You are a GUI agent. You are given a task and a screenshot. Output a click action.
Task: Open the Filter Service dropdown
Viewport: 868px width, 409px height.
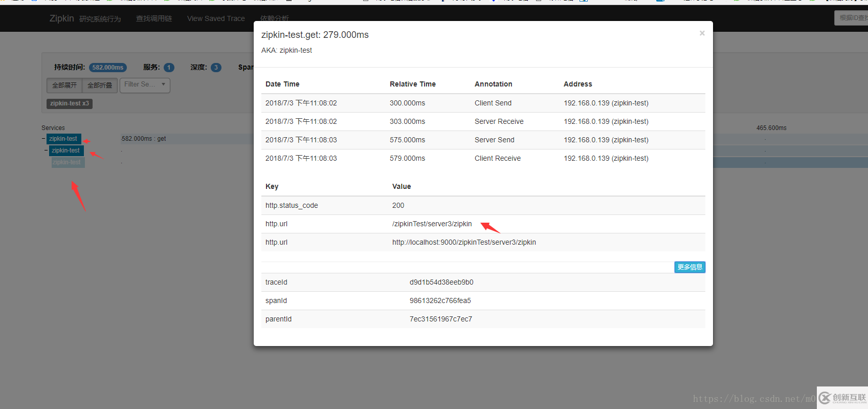coord(145,85)
